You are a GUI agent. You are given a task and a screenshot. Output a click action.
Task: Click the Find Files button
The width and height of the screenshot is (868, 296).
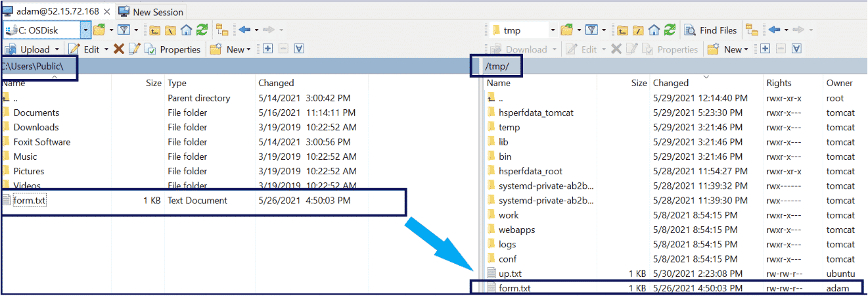coord(711,30)
